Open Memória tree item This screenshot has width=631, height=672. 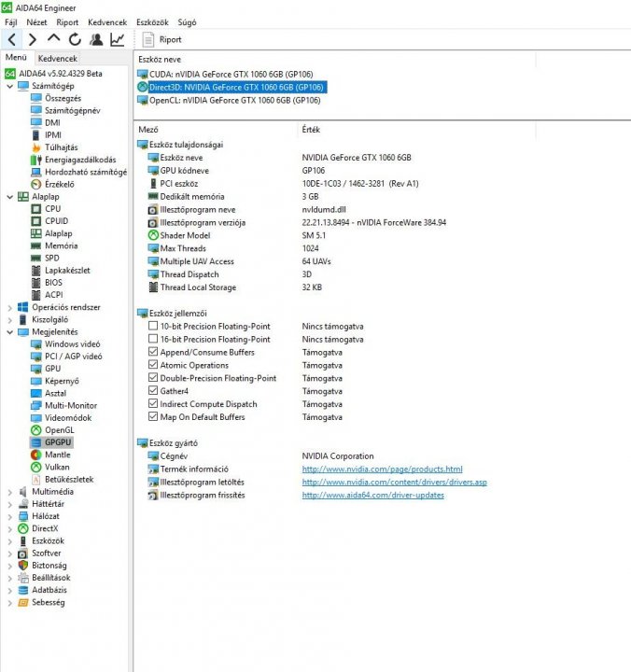[62, 245]
